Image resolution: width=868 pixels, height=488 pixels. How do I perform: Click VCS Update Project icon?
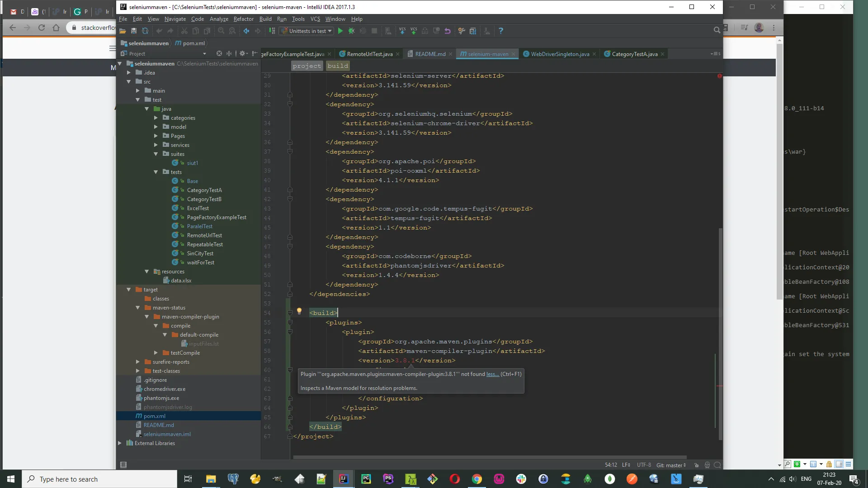click(x=402, y=31)
